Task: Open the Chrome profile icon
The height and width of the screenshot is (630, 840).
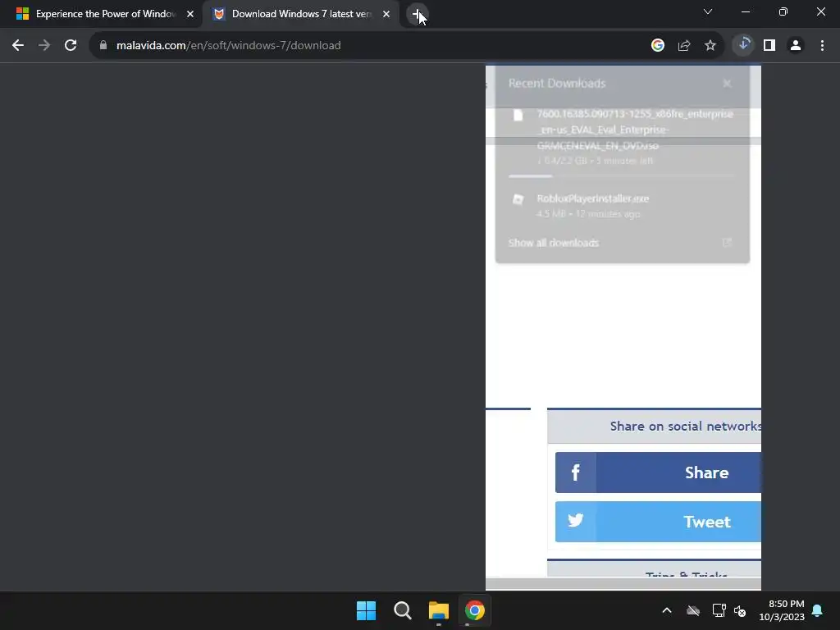Action: 796,46
